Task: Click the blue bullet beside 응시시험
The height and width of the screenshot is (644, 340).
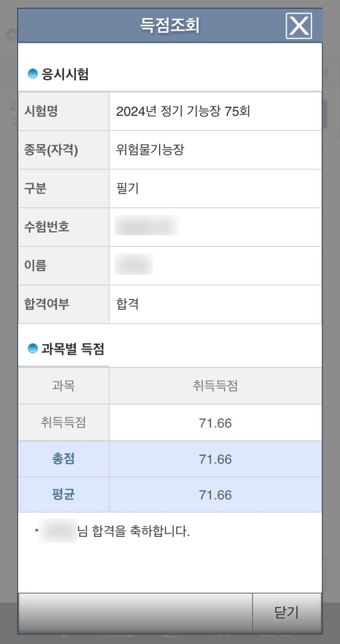Action: pos(32,74)
